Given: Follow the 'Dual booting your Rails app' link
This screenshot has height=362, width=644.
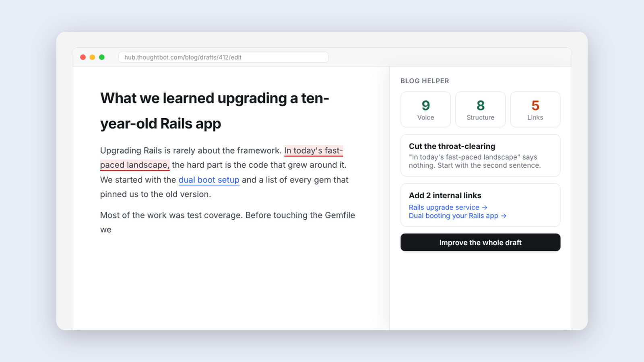Looking at the screenshot, I should (x=458, y=216).
